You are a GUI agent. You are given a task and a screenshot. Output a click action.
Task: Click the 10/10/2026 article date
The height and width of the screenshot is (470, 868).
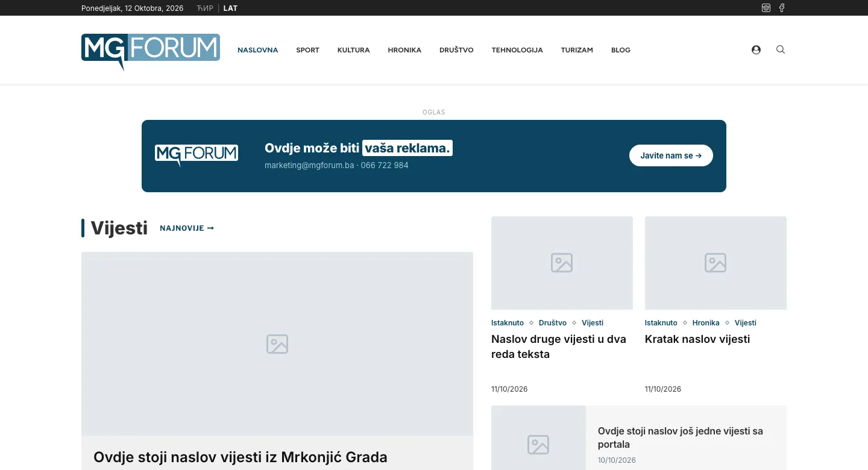tap(617, 460)
